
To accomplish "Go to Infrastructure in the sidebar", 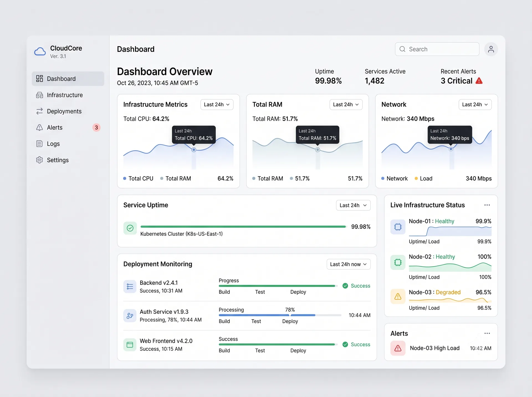I will click(68, 95).
